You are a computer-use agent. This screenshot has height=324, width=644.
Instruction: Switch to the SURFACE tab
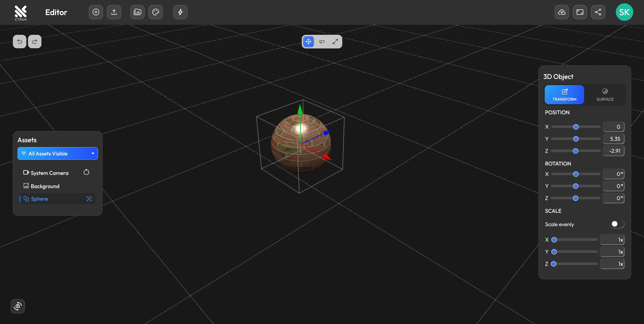605,95
